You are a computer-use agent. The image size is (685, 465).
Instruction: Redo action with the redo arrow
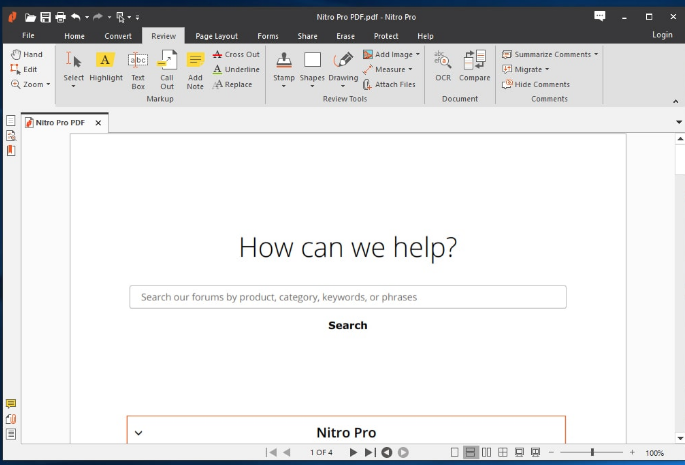coord(97,17)
